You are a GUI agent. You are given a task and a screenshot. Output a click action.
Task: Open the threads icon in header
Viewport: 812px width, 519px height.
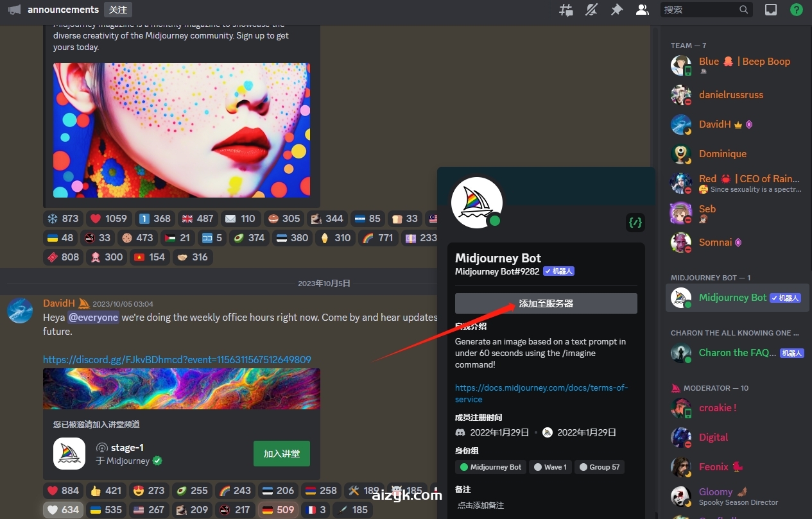566,10
